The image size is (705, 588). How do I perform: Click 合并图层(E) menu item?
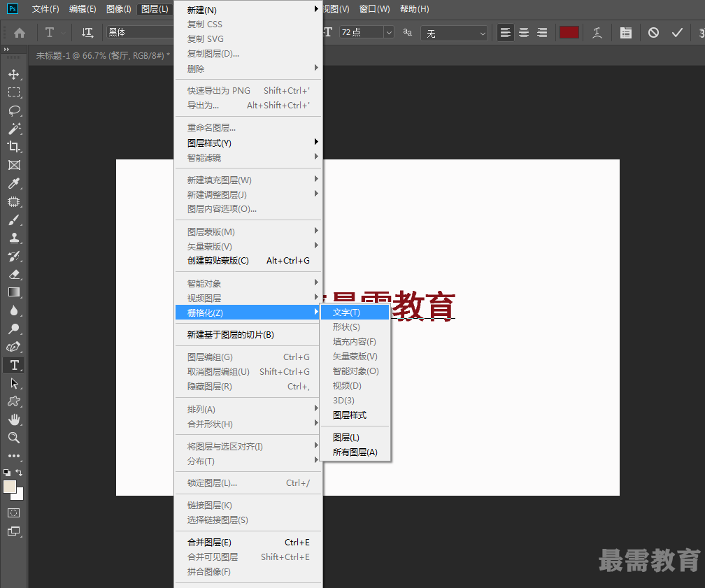coord(248,543)
